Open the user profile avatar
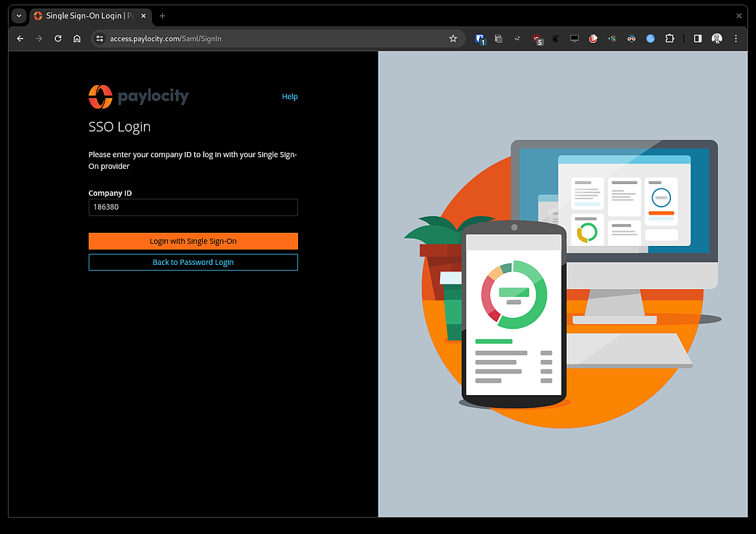The image size is (756, 534). (717, 39)
